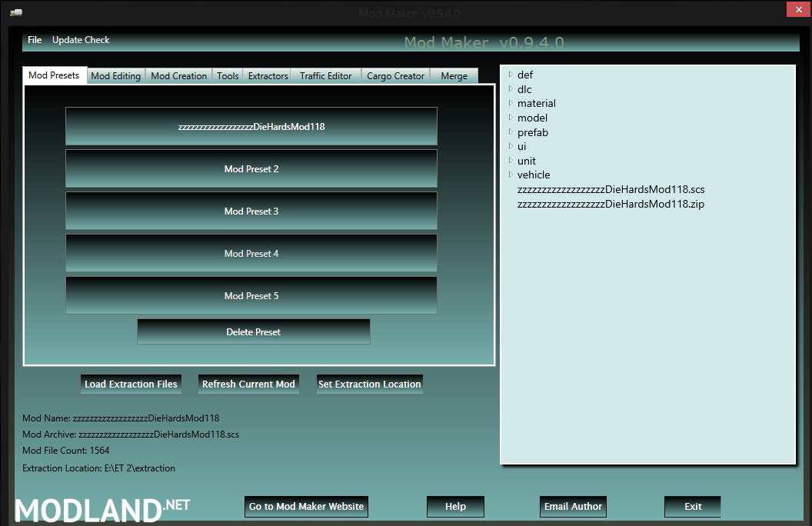Viewport: 812px width, 526px height.
Task: Click Refresh Current Mod button
Action: click(248, 385)
